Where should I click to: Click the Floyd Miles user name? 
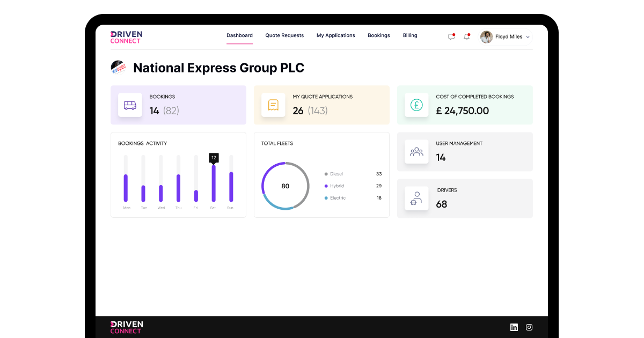click(509, 37)
